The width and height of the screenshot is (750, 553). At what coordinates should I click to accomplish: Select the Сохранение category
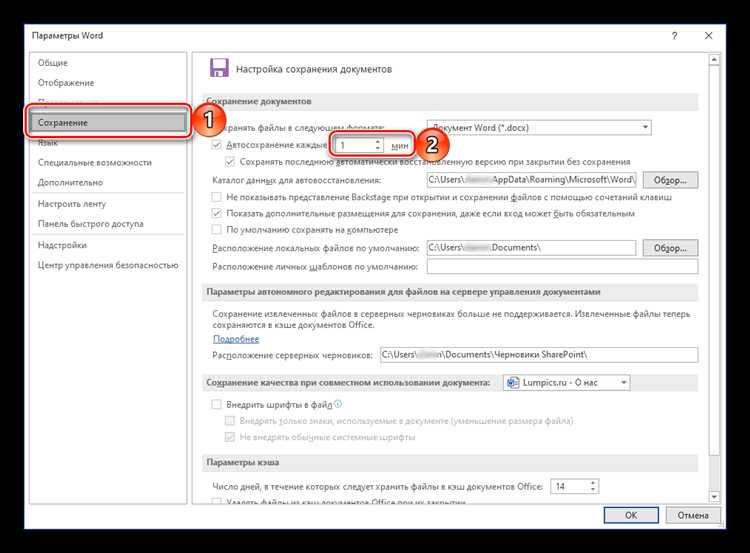(x=108, y=122)
